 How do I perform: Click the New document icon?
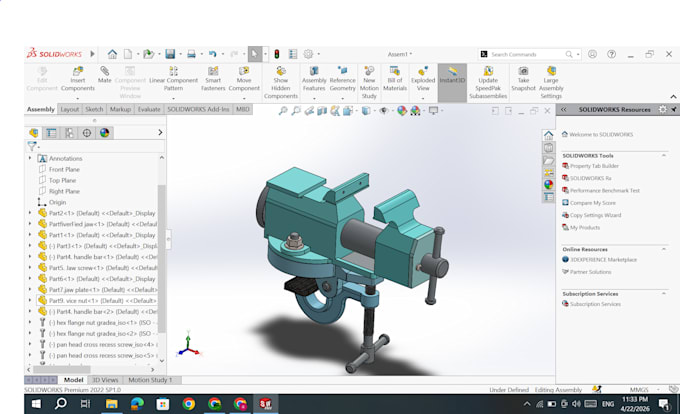pos(128,54)
